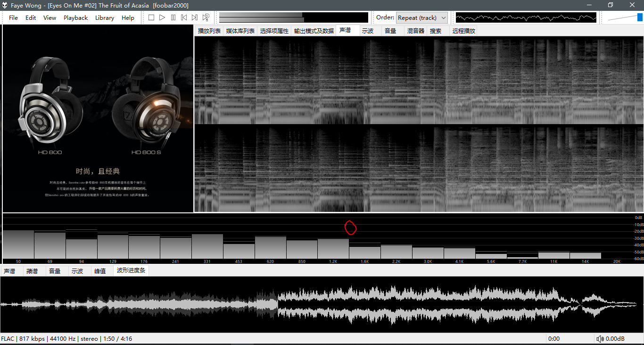Open the Library menu
644x345 pixels.
point(104,17)
